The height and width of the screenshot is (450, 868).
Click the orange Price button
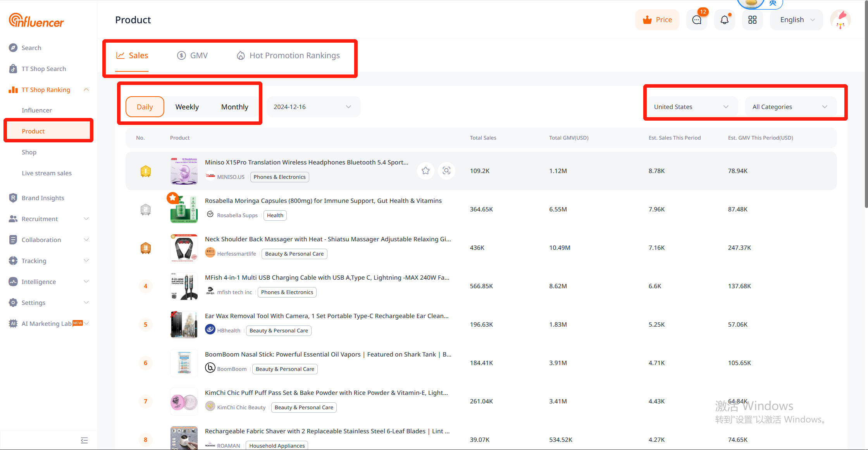click(x=657, y=20)
